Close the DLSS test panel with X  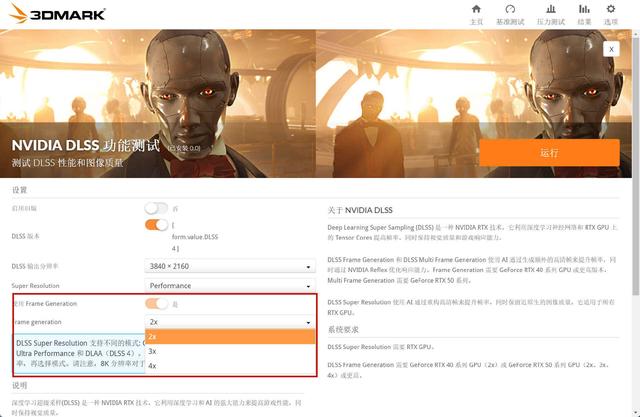(x=611, y=49)
